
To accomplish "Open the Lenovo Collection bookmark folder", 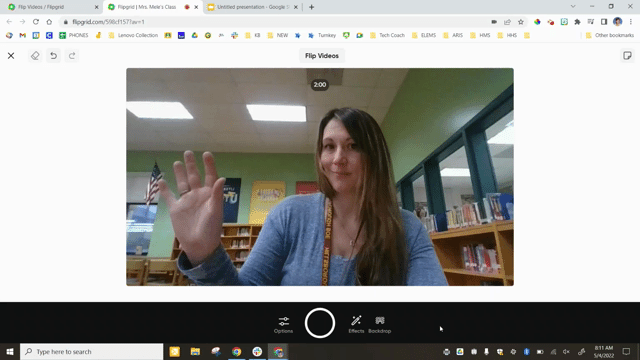I will (133, 36).
